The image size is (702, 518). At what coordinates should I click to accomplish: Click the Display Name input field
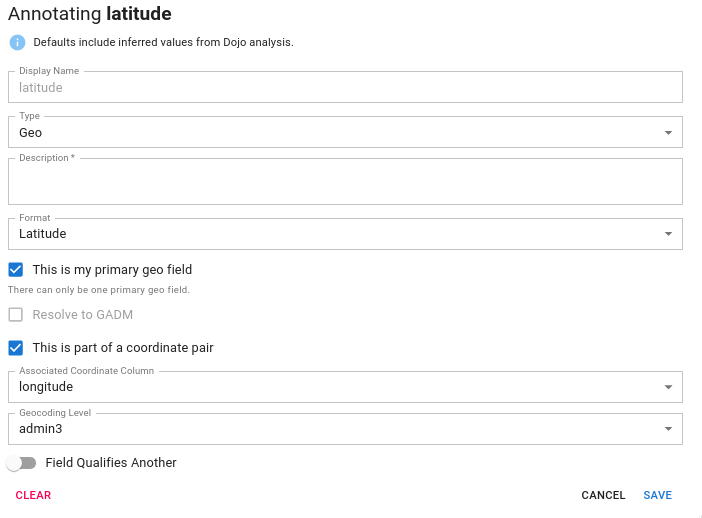point(345,87)
